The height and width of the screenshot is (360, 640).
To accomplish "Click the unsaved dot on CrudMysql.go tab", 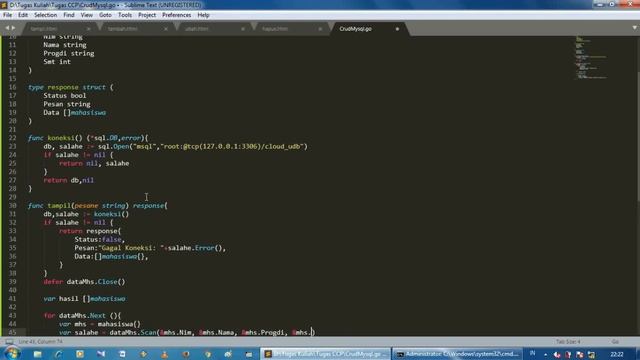I will 397,29.
